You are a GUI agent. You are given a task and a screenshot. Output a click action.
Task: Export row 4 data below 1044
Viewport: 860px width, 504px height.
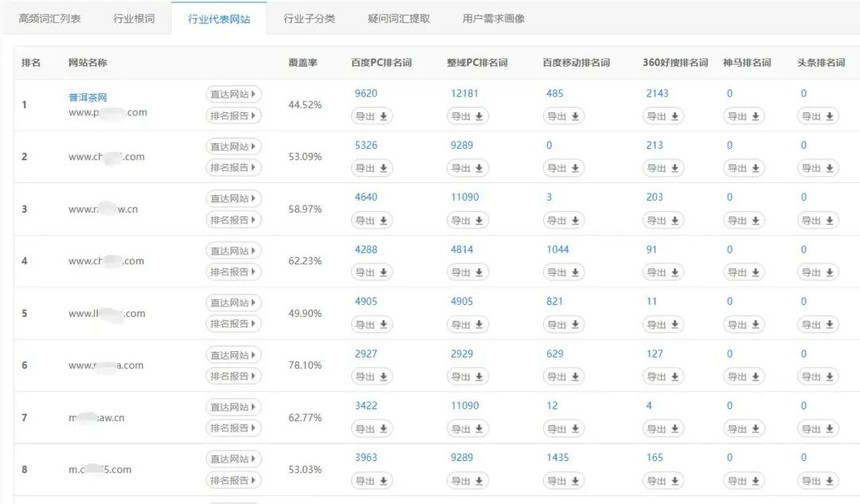click(563, 273)
